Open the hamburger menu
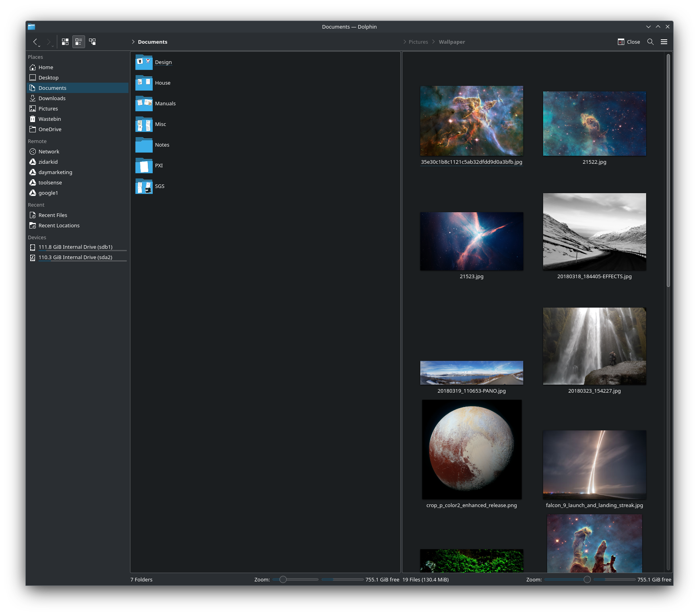This screenshot has width=699, height=616. 664,42
